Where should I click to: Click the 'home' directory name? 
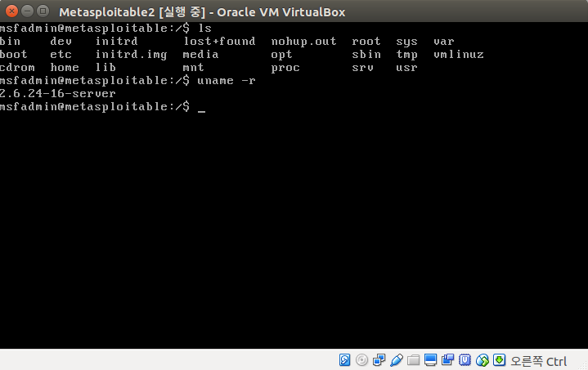pos(65,68)
